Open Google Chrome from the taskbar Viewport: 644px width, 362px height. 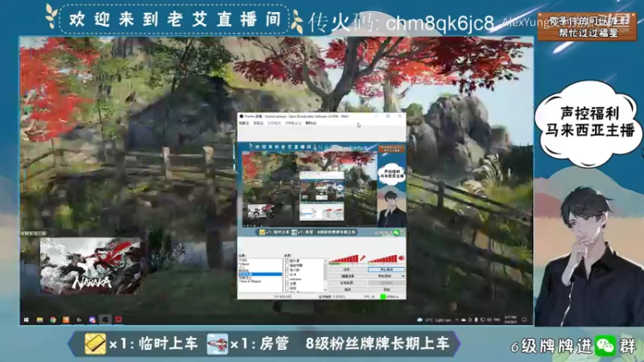tap(52, 319)
